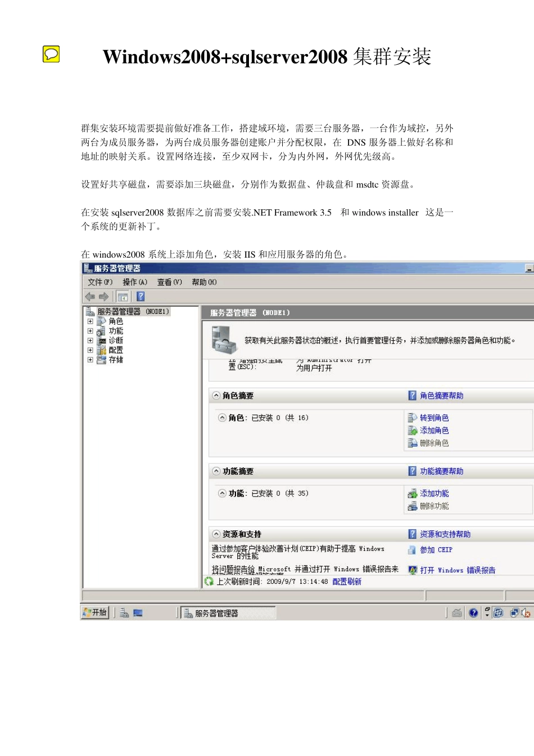
Task: Open the 功能摘要帮助 link
Action: [442, 471]
